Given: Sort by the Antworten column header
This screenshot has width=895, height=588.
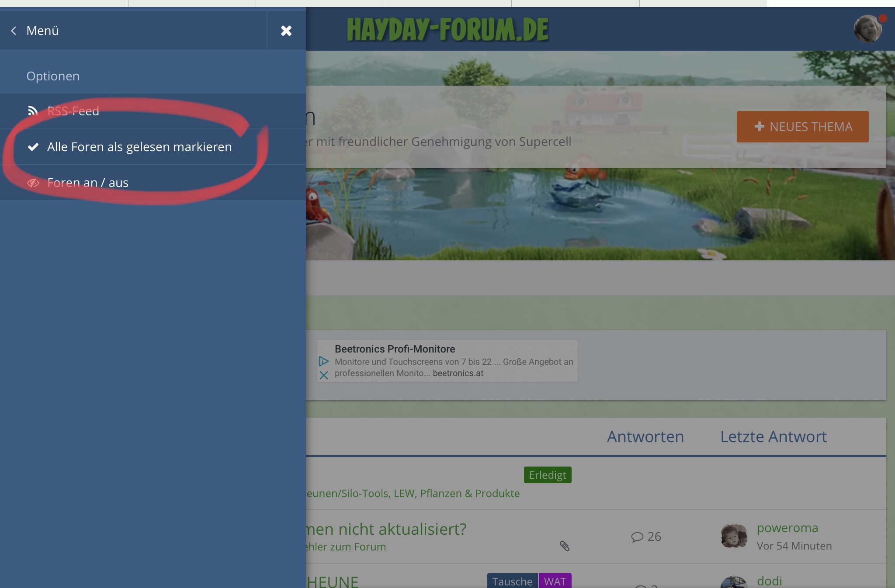Looking at the screenshot, I should click(x=645, y=436).
